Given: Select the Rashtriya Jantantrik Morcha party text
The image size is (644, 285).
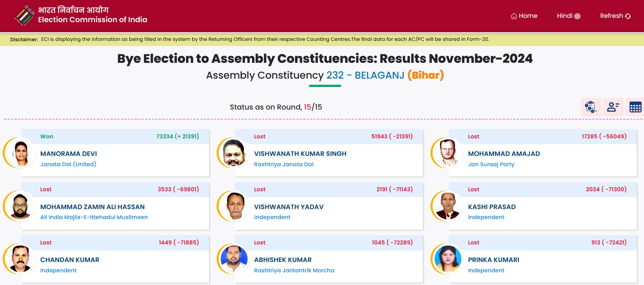Looking at the screenshot, I should (294, 270).
